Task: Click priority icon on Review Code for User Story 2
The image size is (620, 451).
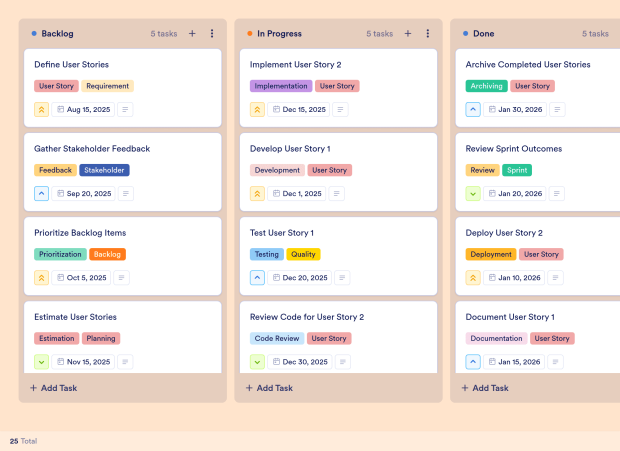Action: pyautogui.click(x=257, y=362)
